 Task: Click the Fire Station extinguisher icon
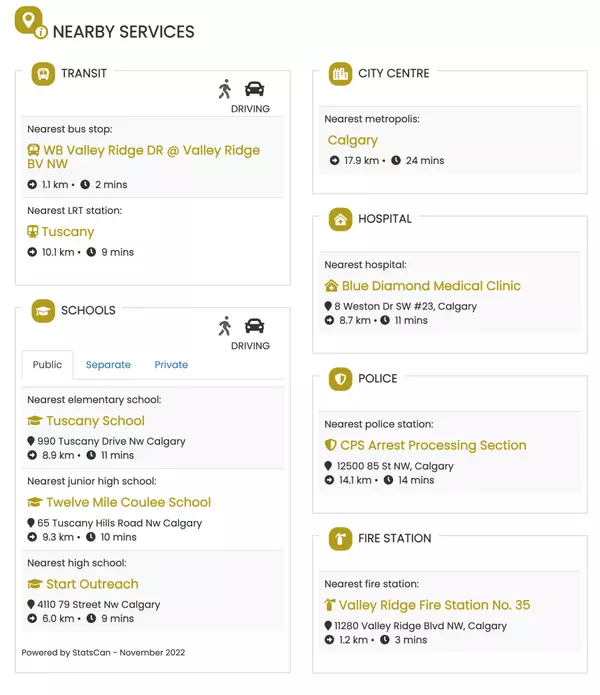pyautogui.click(x=340, y=539)
